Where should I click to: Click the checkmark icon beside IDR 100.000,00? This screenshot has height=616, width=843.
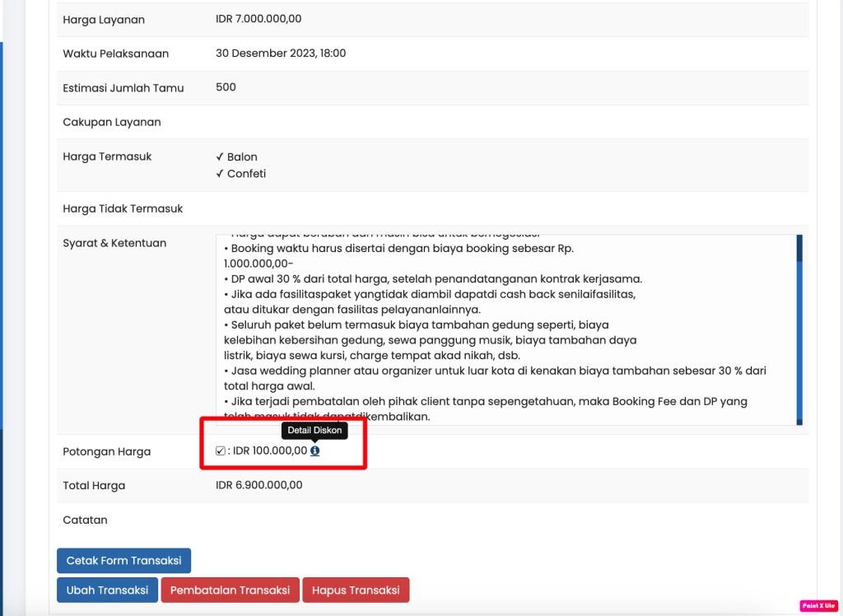tap(220, 451)
